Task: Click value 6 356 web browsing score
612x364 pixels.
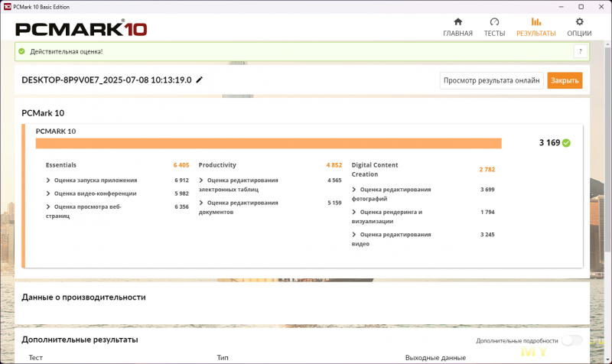Action: pos(181,206)
